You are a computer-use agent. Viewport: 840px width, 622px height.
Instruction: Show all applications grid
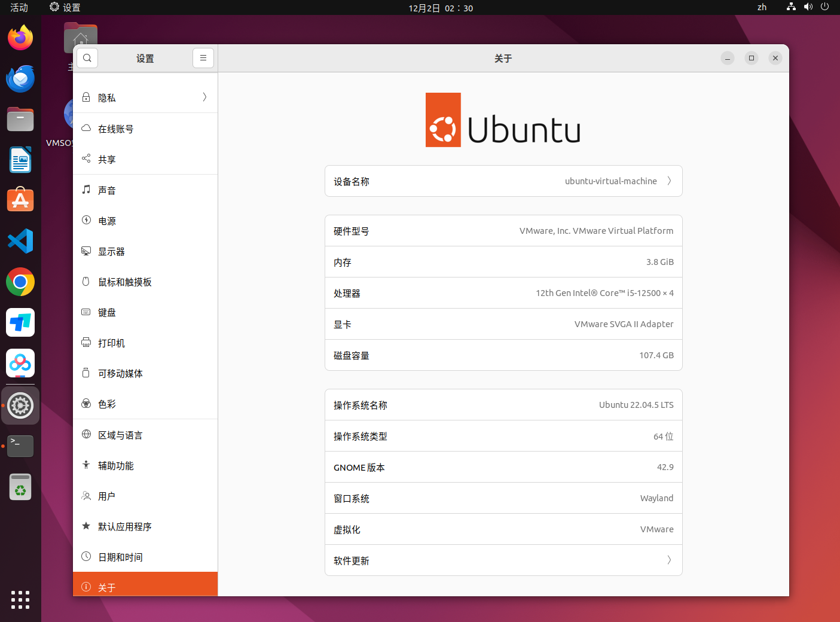tap(20, 599)
